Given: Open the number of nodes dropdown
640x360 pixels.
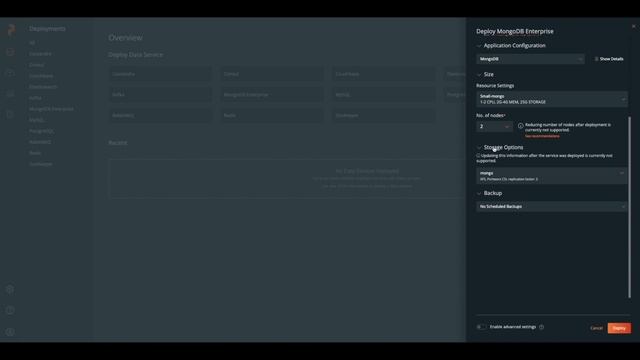Looking at the screenshot, I should click(494, 127).
